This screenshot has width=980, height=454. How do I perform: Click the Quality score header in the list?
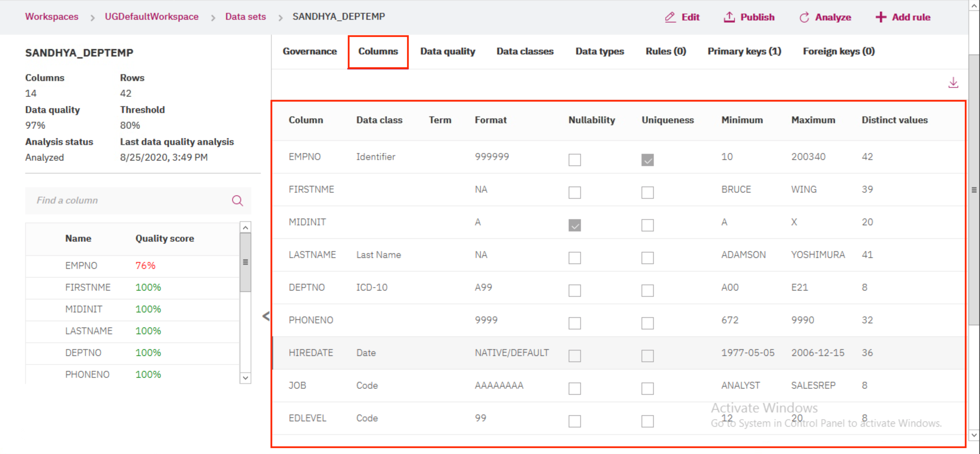click(164, 239)
